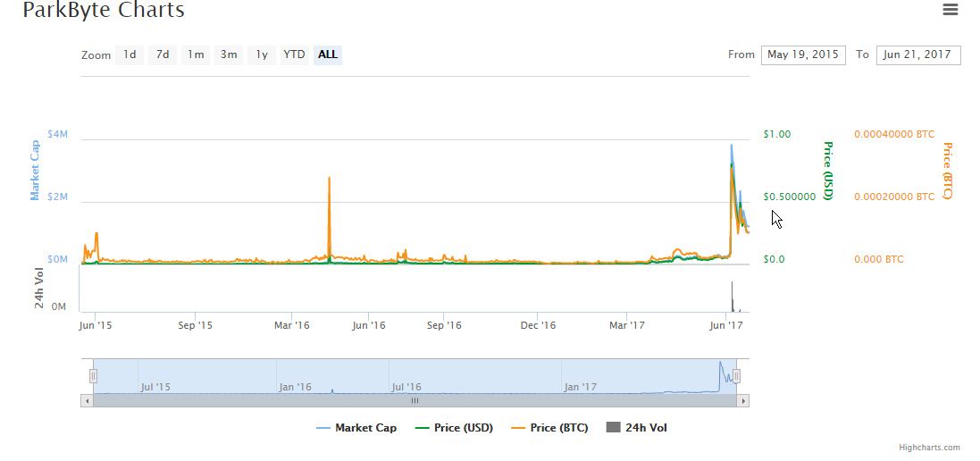Select the 1y zoom range
Image resolution: width=980 pixels, height=461 pixels.
[x=262, y=55]
